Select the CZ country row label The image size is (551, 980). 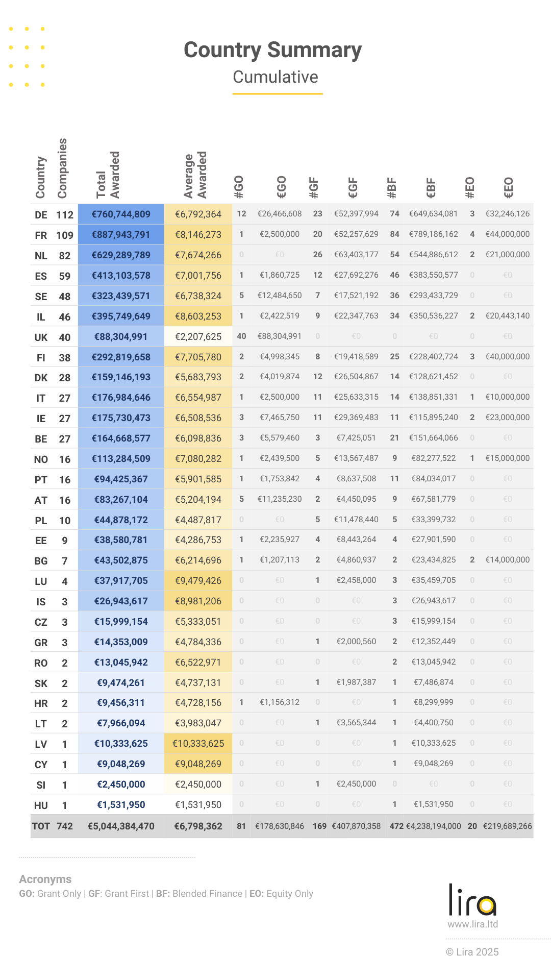pyautogui.click(x=41, y=622)
